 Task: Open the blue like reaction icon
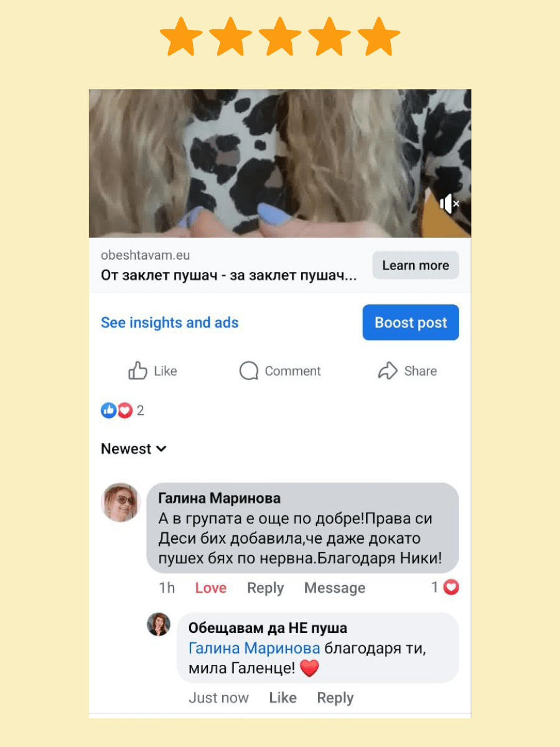109,410
